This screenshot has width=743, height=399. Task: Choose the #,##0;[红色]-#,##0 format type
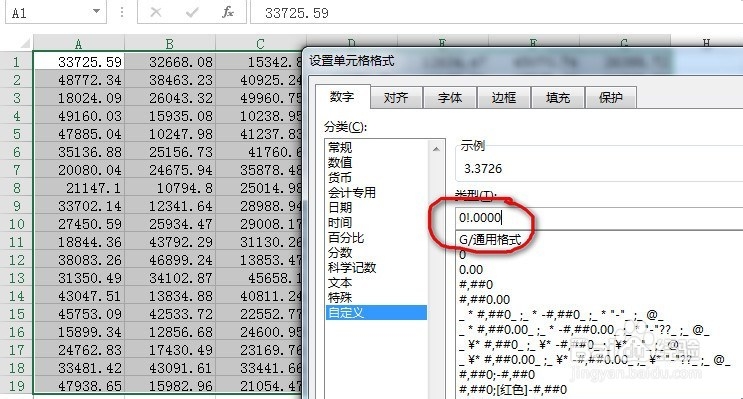[x=513, y=390]
